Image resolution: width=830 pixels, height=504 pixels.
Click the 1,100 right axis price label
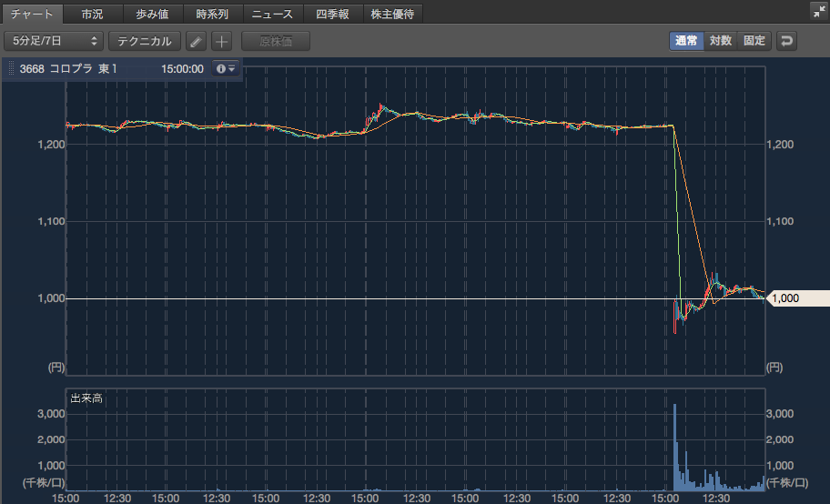[780, 221]
